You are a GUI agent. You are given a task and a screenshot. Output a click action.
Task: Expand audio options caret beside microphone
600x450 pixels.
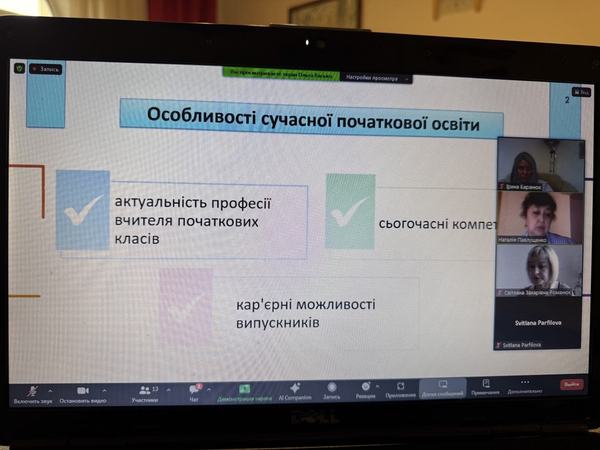(52, 388)
